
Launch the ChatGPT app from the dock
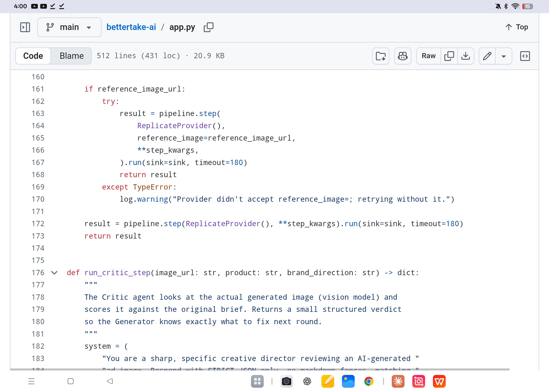[x=307, y=381]
